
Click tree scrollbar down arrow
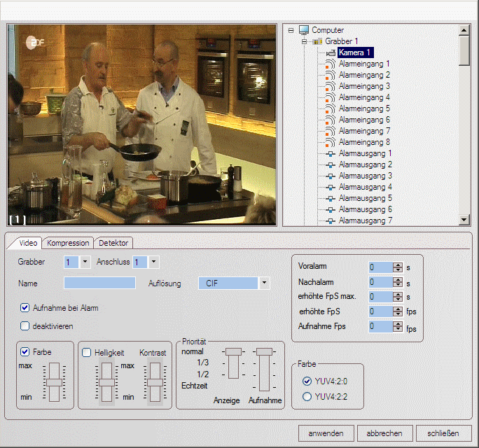pos(464,220)
